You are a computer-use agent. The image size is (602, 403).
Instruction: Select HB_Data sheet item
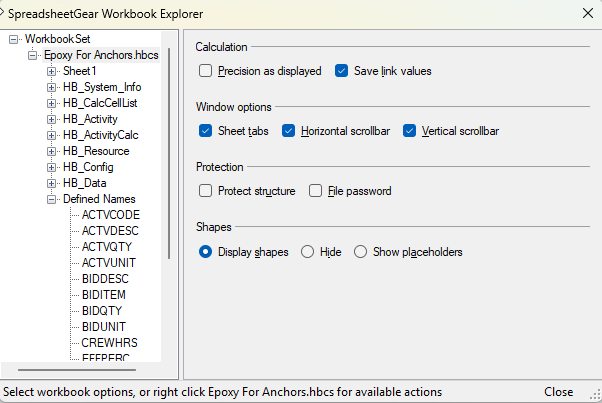[84, 183]
